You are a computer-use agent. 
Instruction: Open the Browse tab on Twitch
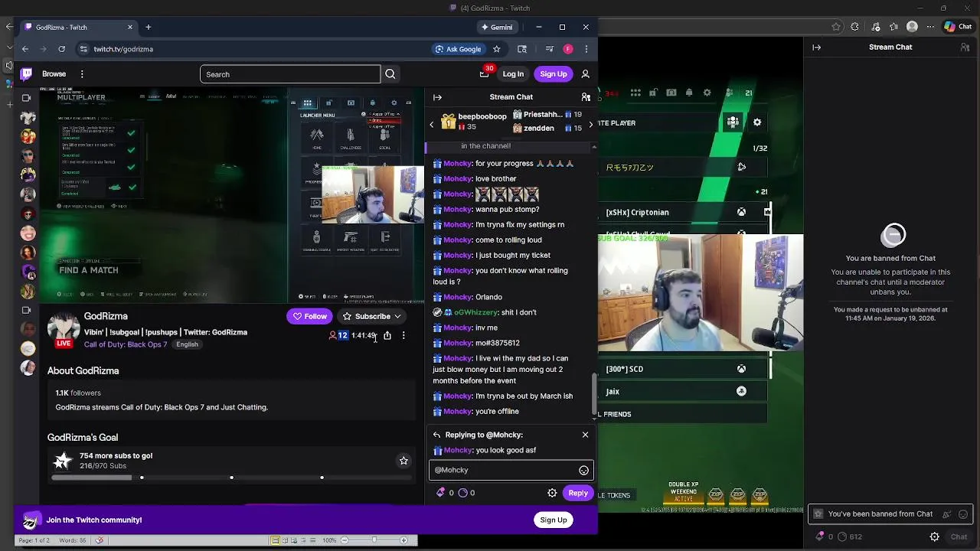(54, 74)
